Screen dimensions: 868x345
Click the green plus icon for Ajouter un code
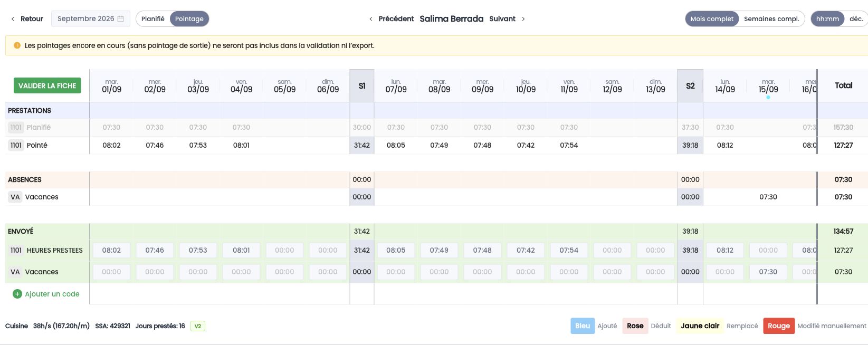coord(17,294)
